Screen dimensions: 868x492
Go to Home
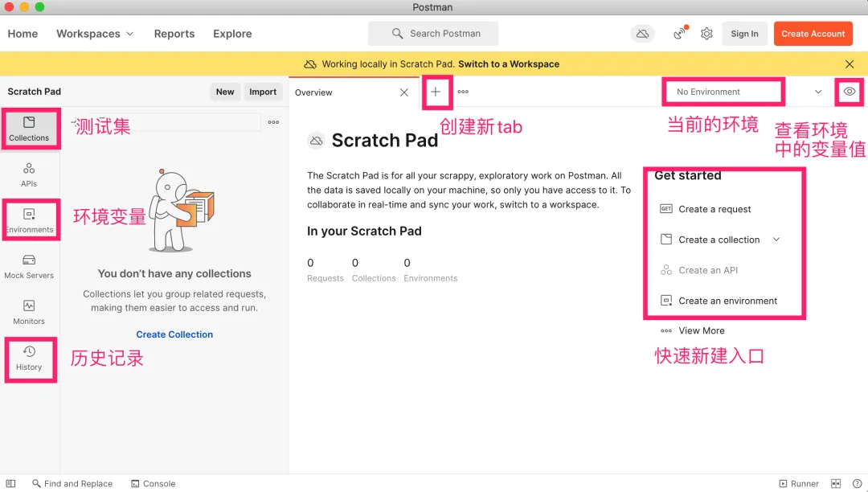tap(23, 34)
